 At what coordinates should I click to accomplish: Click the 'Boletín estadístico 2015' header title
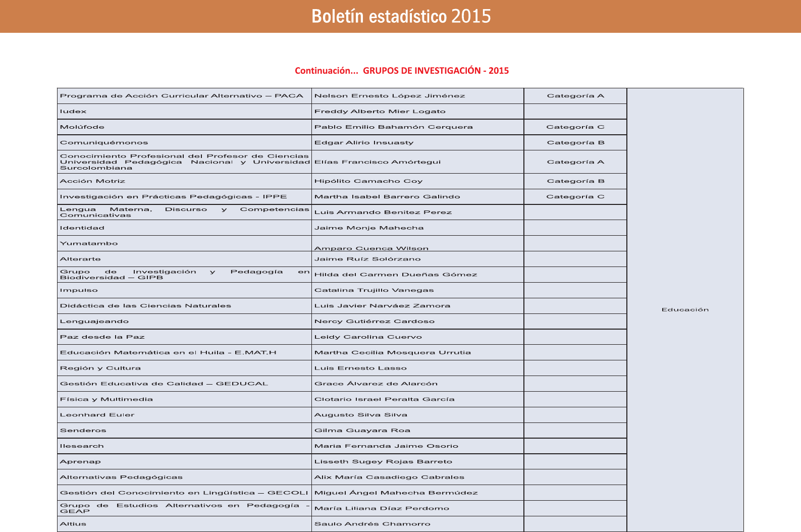tap(401, 17)
